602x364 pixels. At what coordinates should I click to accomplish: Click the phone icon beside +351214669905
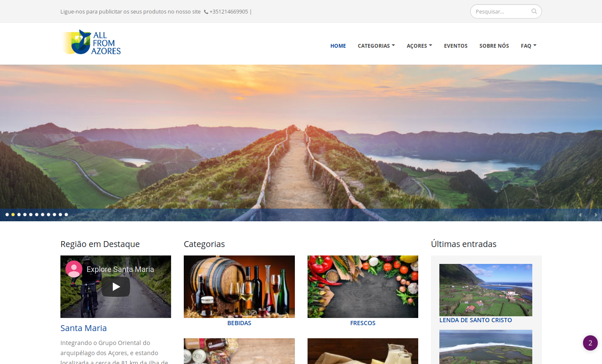(x=206, y=12)
